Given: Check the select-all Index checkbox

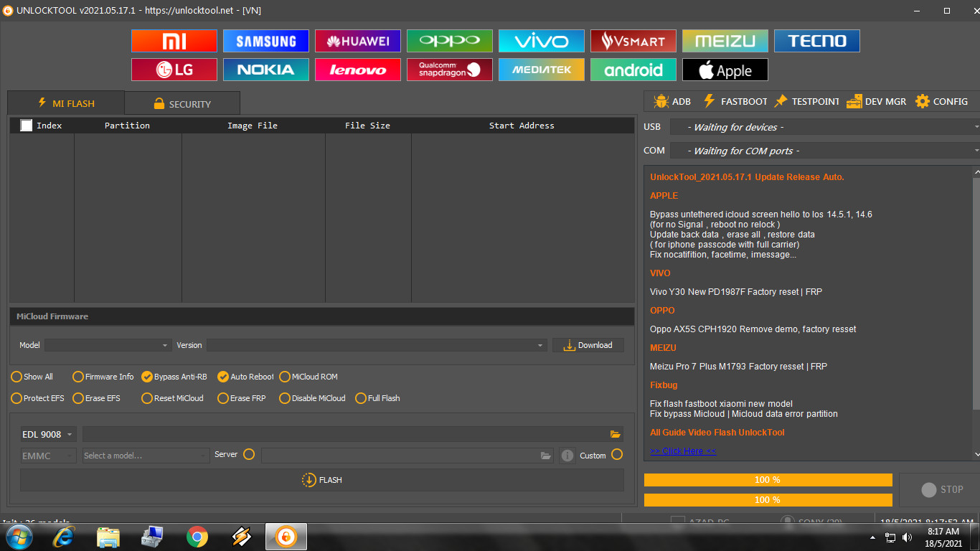Looking at the screenshot, I should click(27, 126).
